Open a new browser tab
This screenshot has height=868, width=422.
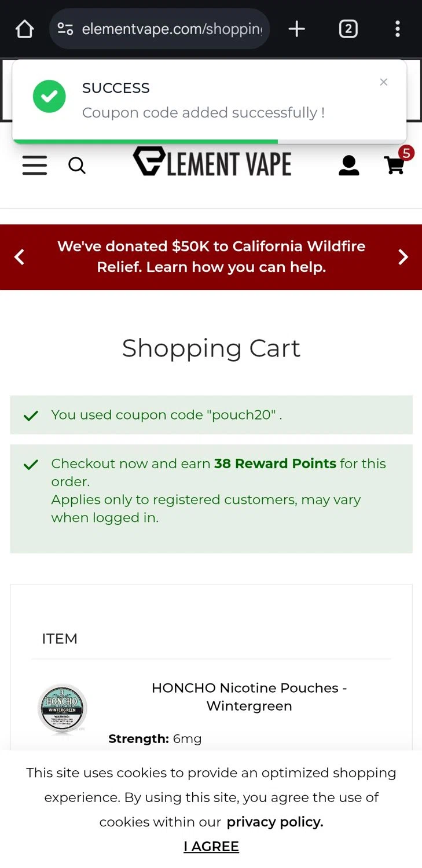pos(296,29)
